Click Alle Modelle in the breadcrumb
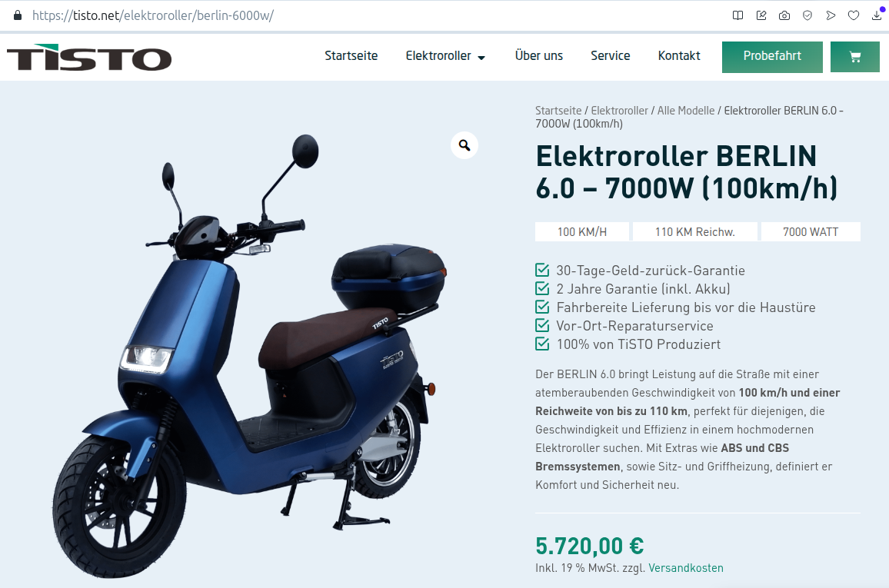The height and width of the screenshot is (588, 889). tap(685, 111)
